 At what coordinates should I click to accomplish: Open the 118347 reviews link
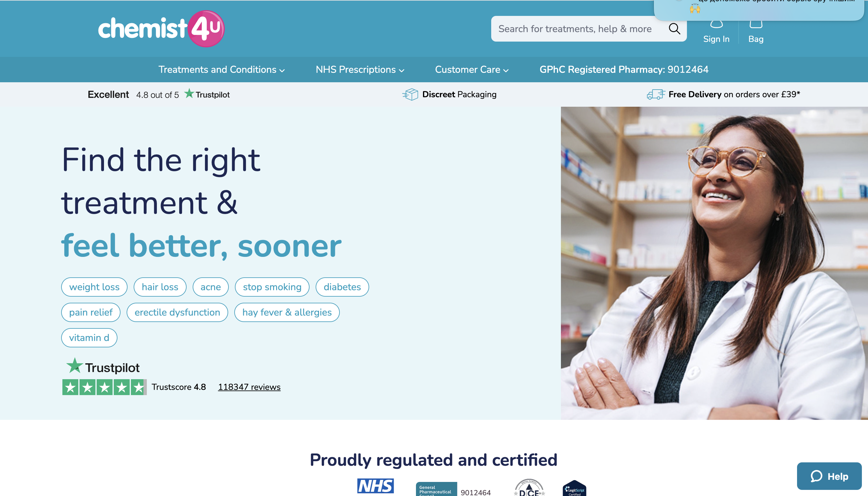coord(249,387)
